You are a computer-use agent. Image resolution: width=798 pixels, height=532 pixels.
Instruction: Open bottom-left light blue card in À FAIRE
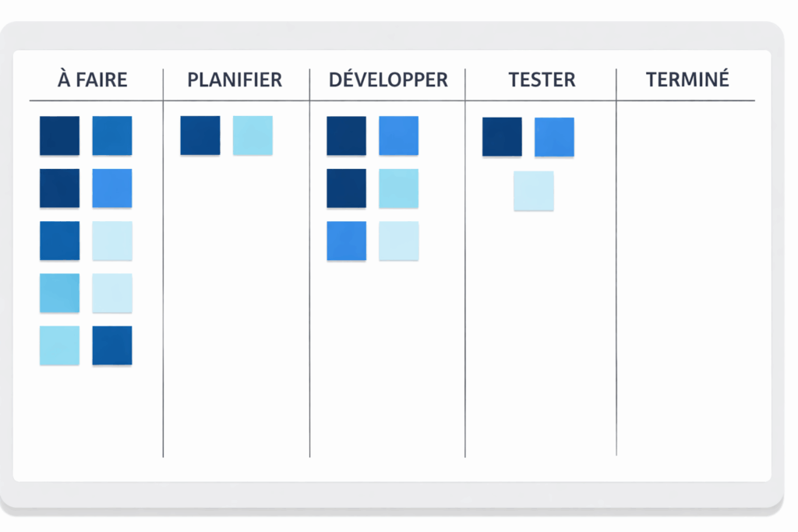click(x=59, y=345)
